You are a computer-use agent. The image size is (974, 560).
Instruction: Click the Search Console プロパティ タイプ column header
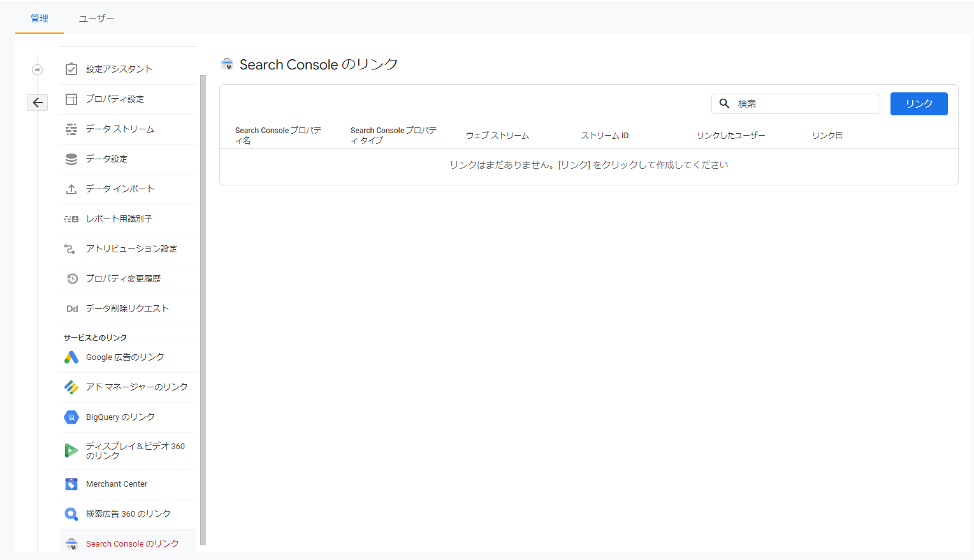click(394, 135)
